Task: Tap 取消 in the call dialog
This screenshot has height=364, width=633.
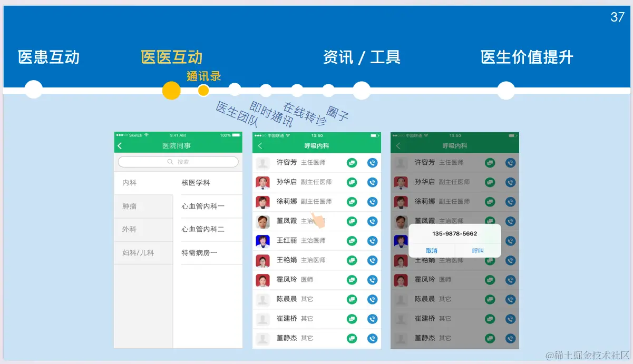Action: click(x=432, y=251)
